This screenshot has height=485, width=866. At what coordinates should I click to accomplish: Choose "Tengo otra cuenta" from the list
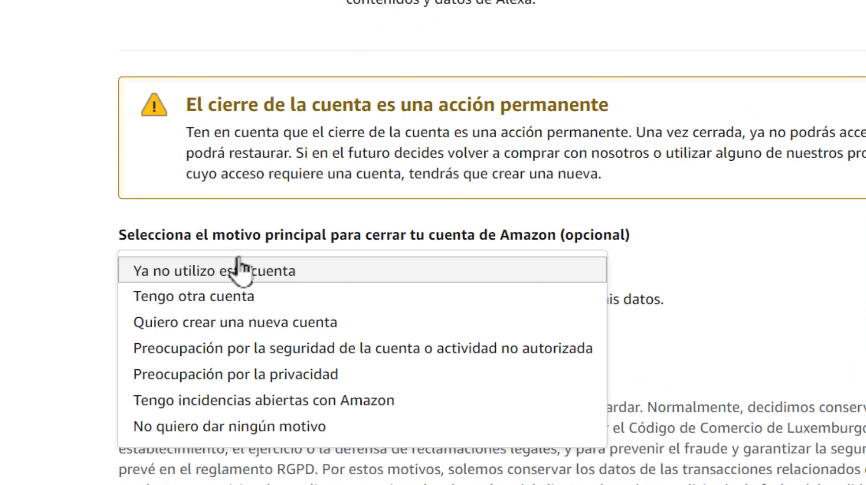click(x=194, y=296)
